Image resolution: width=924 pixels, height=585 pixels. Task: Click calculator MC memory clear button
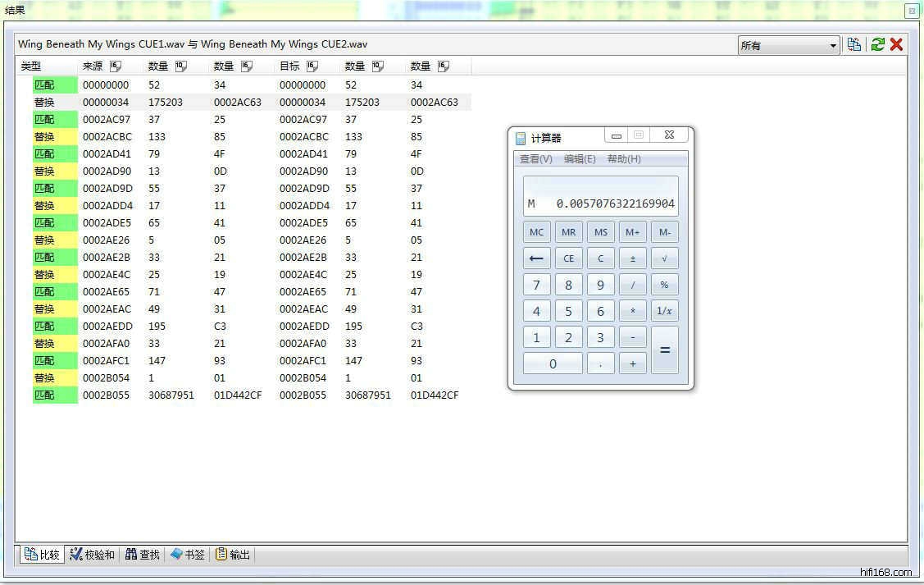[536, 231]
